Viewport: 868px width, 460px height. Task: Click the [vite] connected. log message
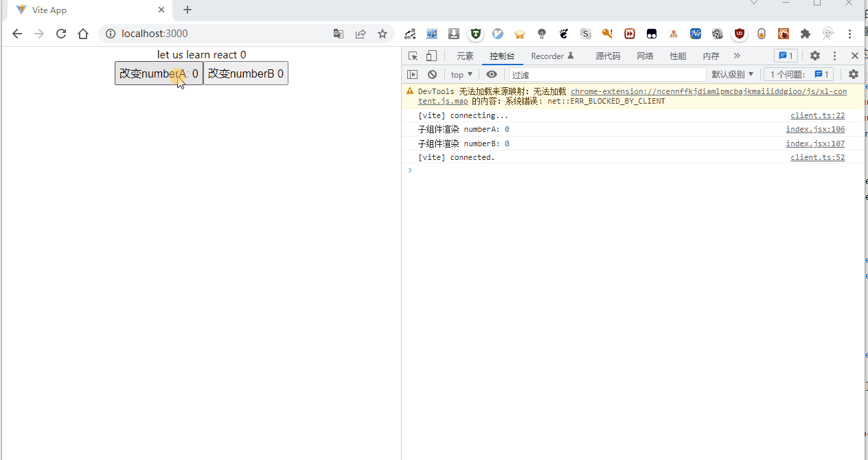pos(456,157)
